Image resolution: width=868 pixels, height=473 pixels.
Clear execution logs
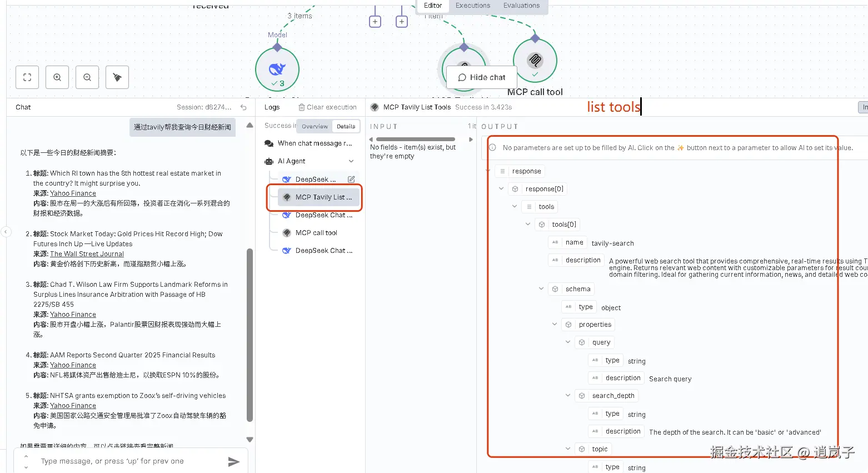(x=327, y=107)
